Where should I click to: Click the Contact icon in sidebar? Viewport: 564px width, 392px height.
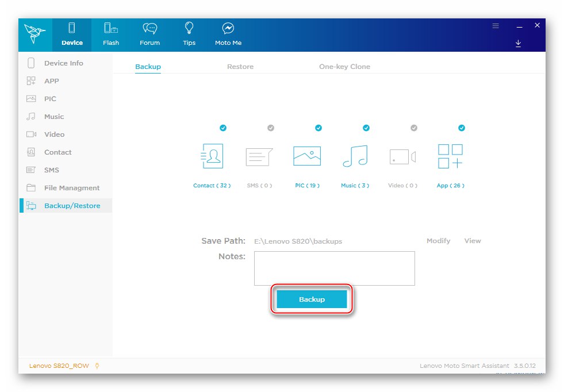coord(31,152)
